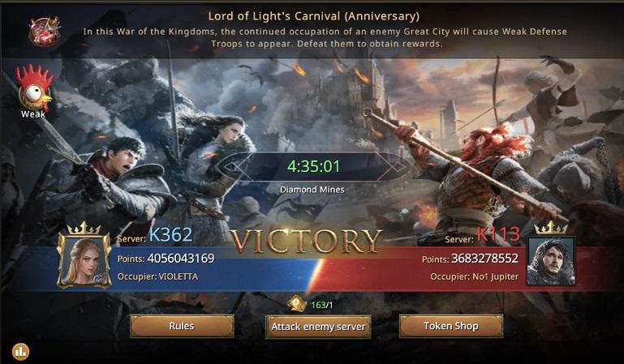Viewport: 624px width, 364px height.
Task: Open the statistics chart icon
Action: (x=20, y=352)
